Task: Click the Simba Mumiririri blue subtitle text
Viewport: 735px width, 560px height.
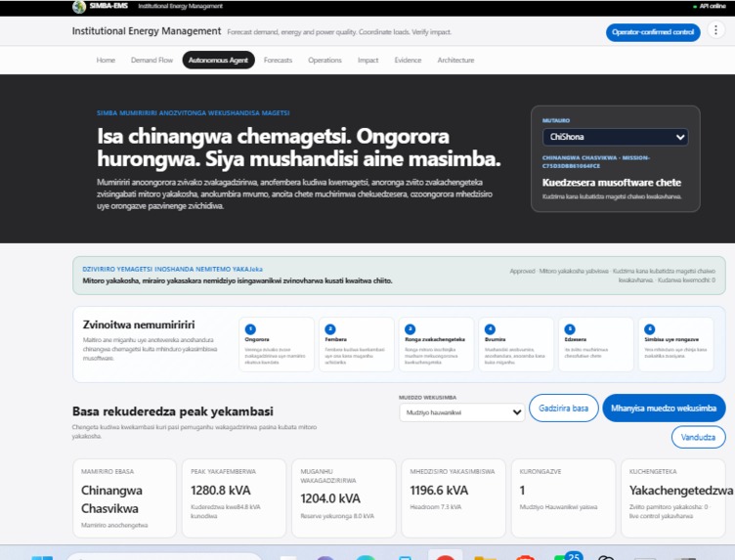Action: [194, 113]
